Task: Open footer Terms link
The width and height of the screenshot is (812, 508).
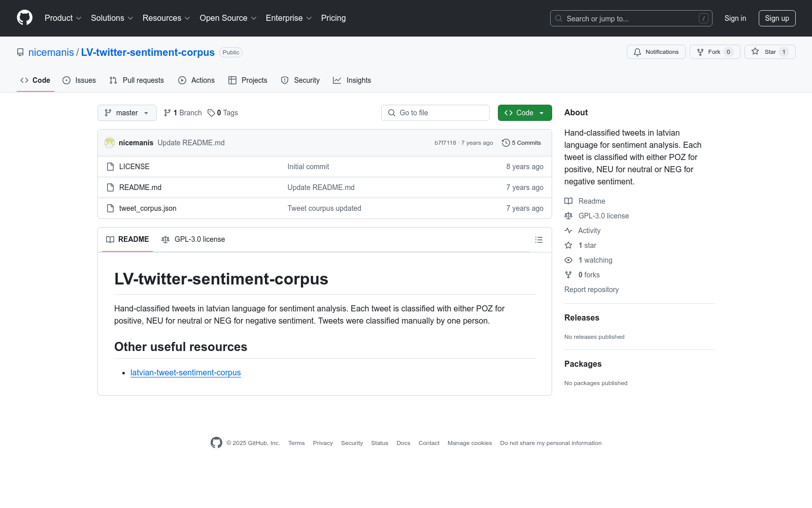Action: [x=296, y=443]
